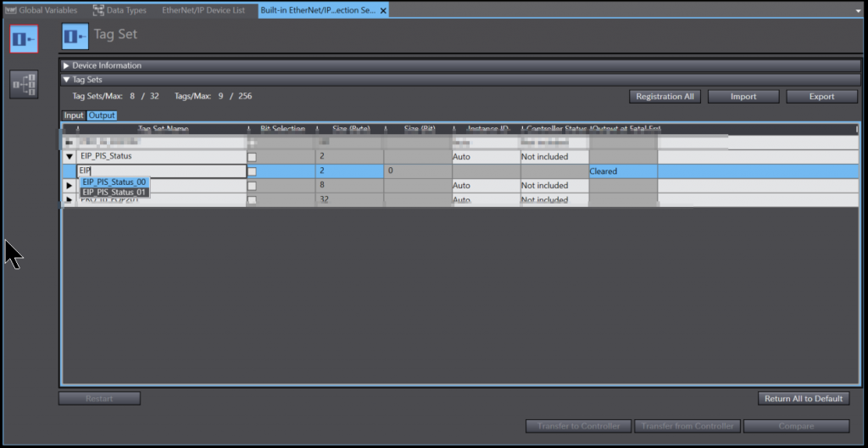This screenshot has width=868, height=448.
Task: Collapse the EIP_PIS_Status tag set row
Action: pos(70,157)
